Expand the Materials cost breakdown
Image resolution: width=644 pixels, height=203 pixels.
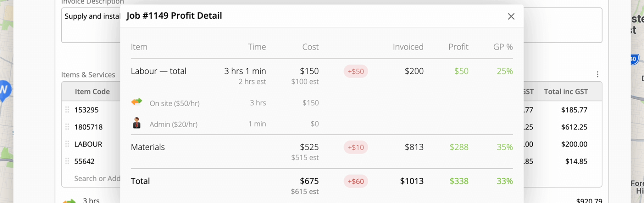[x=148, y=147]
